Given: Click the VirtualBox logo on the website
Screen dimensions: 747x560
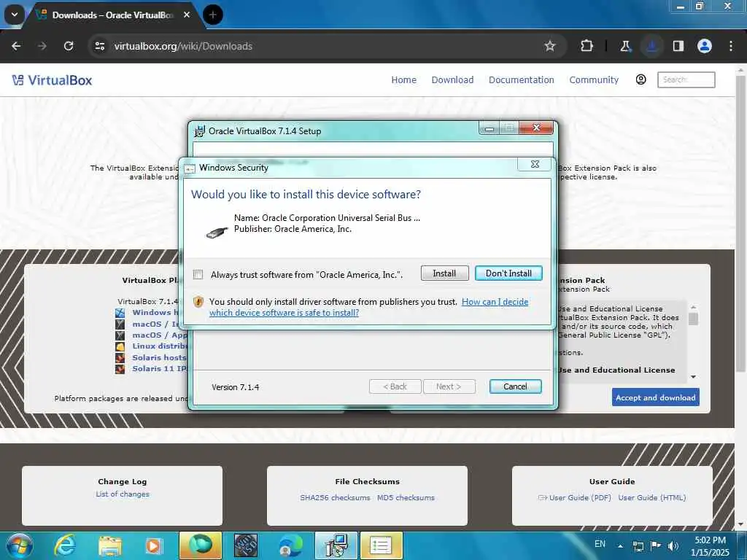Looking at the screenshot, I should [52, 80].
